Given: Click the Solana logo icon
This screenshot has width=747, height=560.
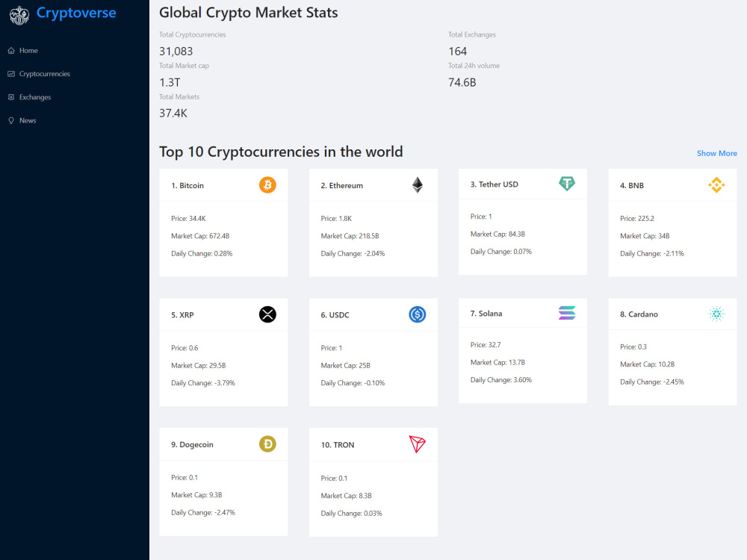Looking at the screenshot, I should 567,313.
